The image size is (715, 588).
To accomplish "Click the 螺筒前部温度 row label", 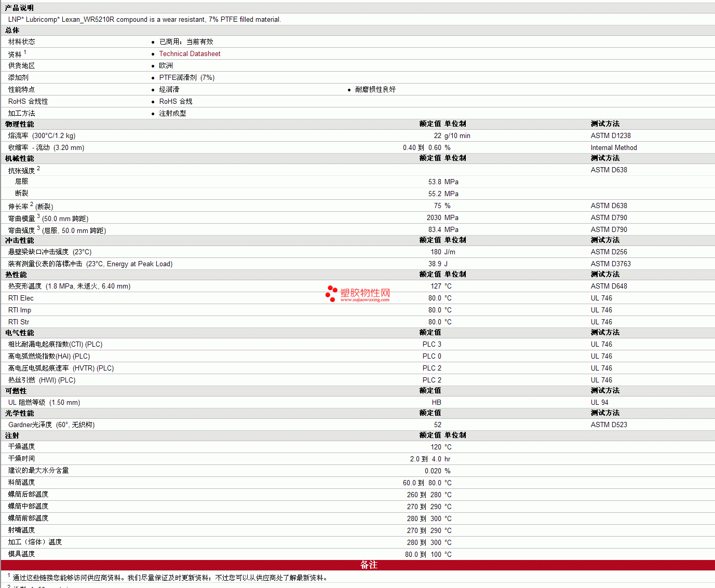I will coord(28,518).
